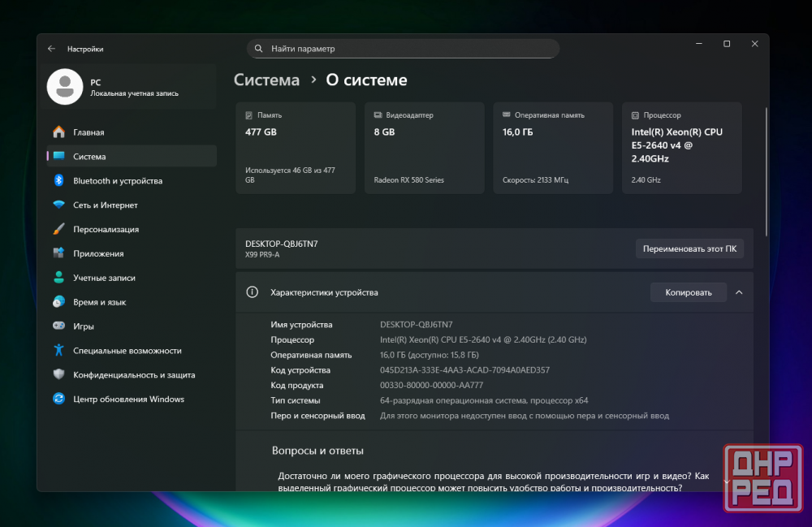Click the Переименовать этот ПК button
812x527 pixels.
point(689,248)
